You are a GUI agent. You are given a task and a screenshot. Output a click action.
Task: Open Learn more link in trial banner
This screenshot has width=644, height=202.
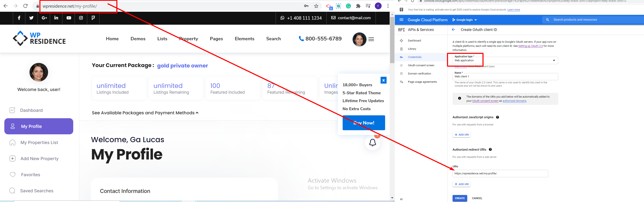(513, 10)
